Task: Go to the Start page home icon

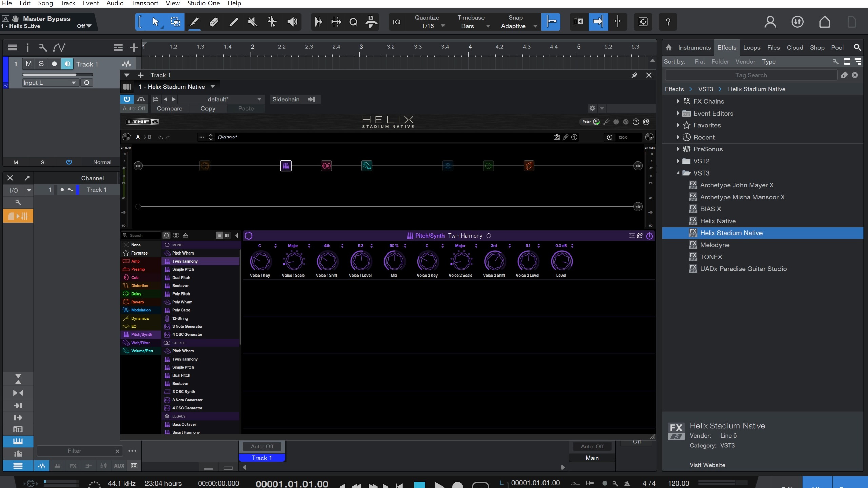Action: point(825,22)
